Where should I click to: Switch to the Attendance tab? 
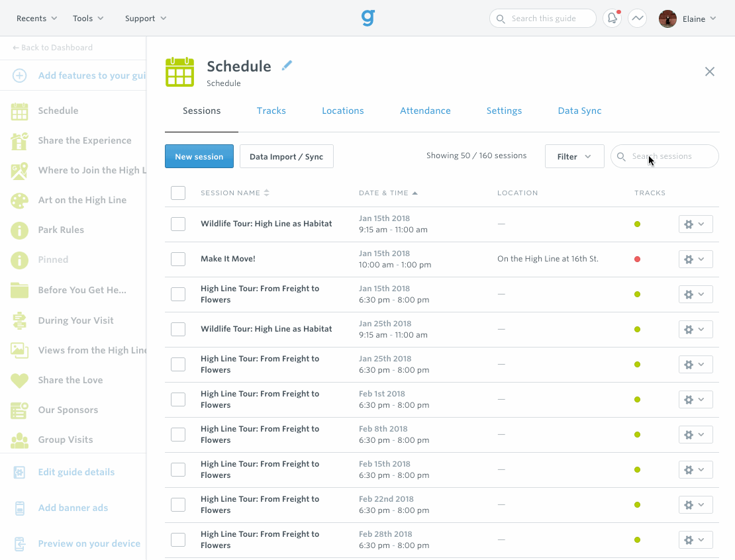coord(425,111)
